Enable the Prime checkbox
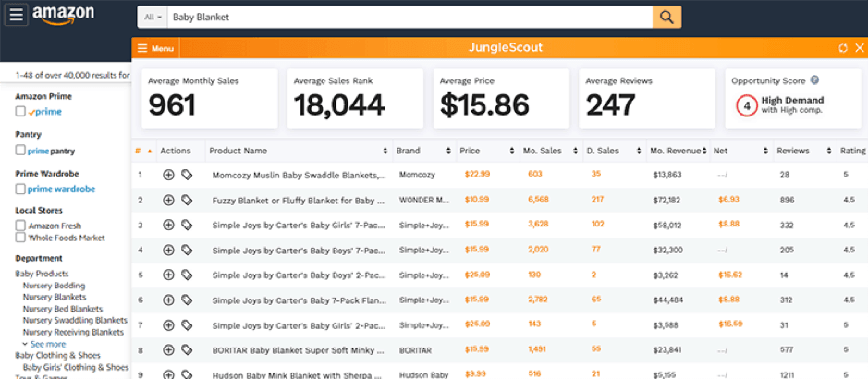 pos(20,112)
